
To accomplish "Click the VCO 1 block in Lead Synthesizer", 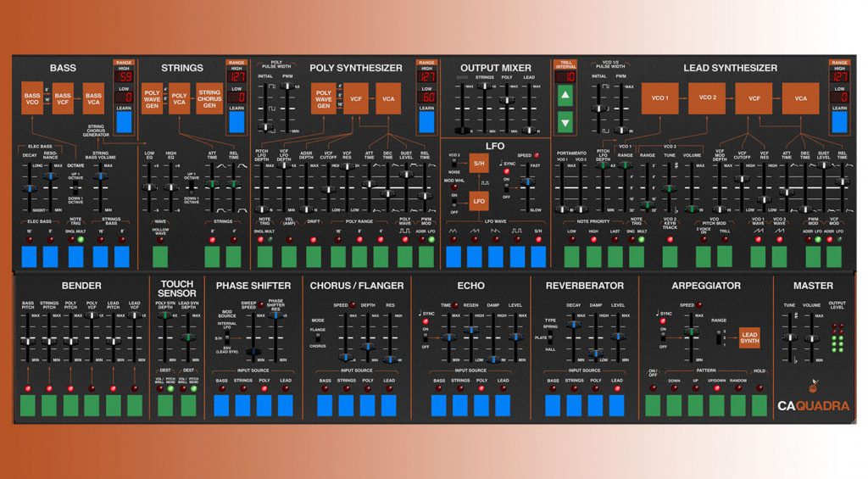I will pyautogui.click(x=660, y=98).
